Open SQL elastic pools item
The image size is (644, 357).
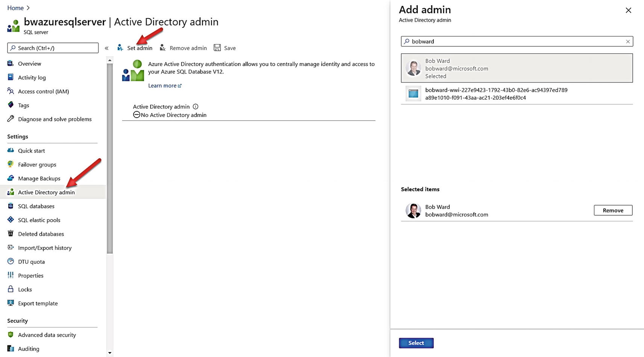[x=39, y=220]
